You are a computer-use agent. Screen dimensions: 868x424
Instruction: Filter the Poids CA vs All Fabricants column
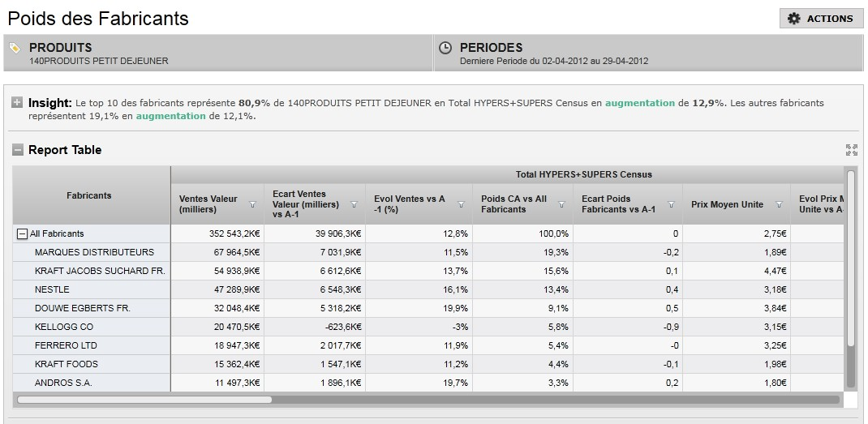pos(562,204)
